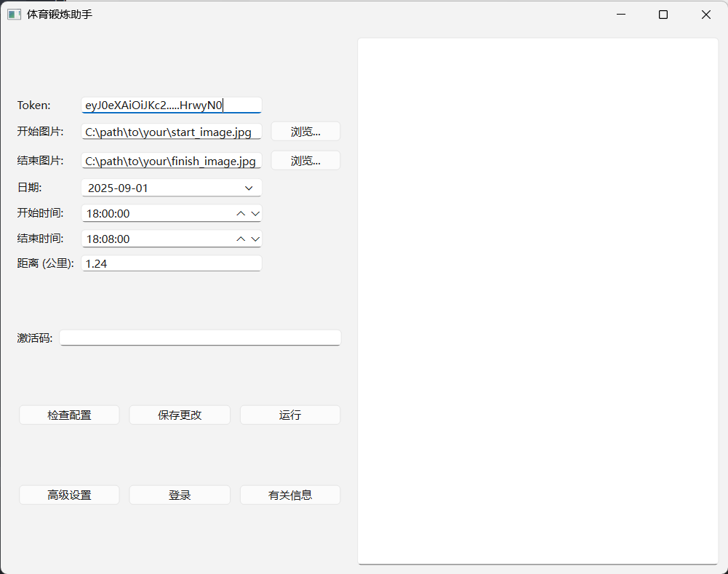Select the 距离 (公里) distance field
728x574 pixels.
point(171,264)
